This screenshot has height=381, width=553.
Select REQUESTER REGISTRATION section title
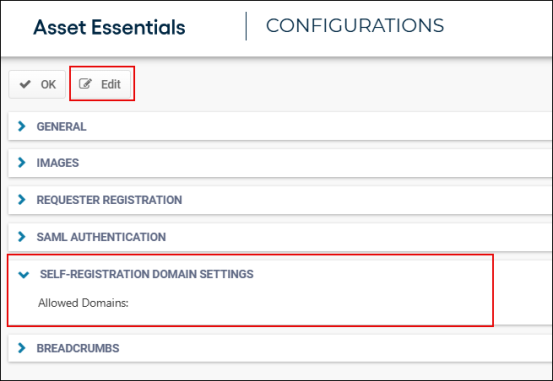click(x=109, y=200)
